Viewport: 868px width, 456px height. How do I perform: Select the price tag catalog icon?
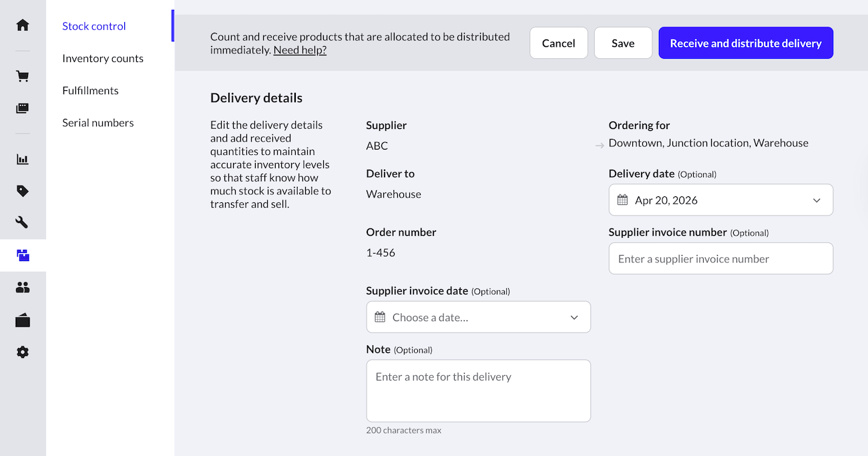point(23,191)
